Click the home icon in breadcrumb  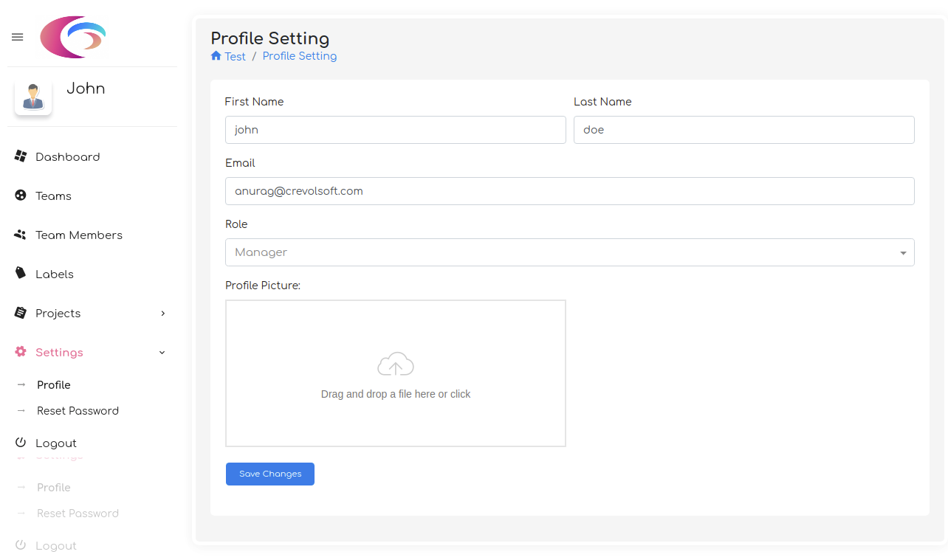[x=216, y=56]
